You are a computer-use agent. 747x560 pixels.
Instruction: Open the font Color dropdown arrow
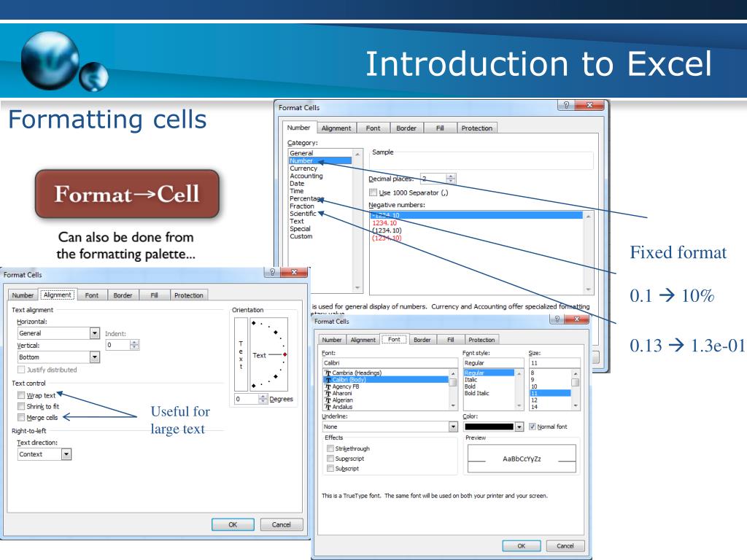(x=519, y=427)
